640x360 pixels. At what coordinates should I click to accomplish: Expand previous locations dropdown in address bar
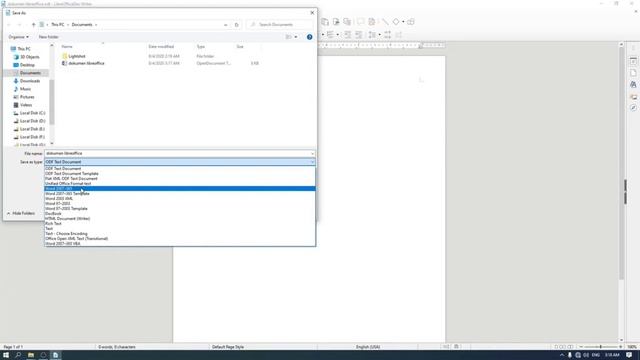click(226, 25)
